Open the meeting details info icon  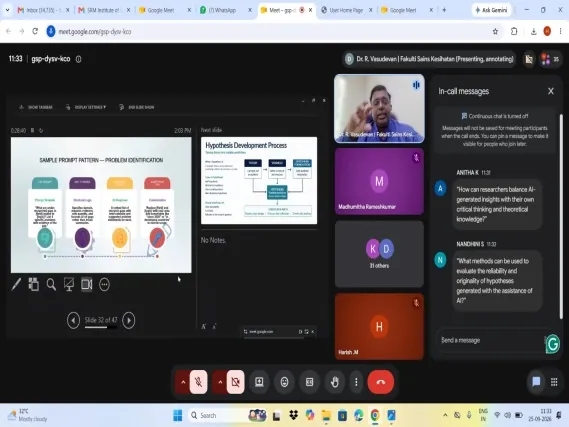click(78, 59)
